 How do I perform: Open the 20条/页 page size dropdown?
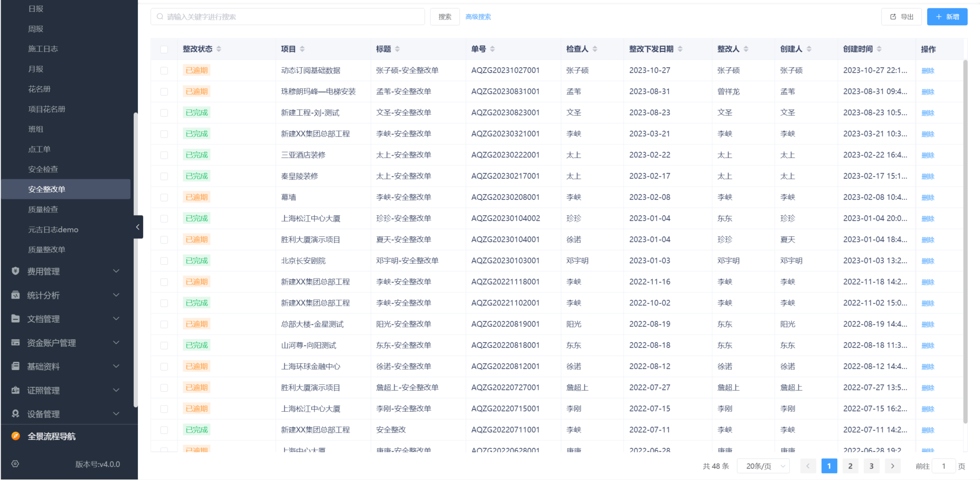click(x=762, y=466)
